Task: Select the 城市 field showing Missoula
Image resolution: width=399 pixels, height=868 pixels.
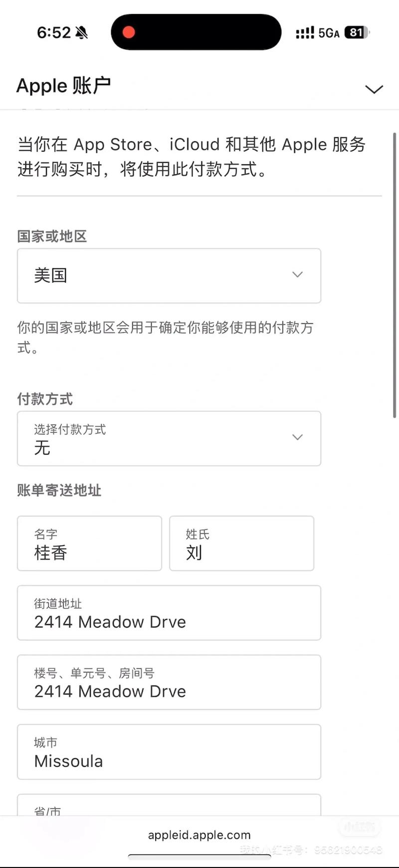Action: 169,752
